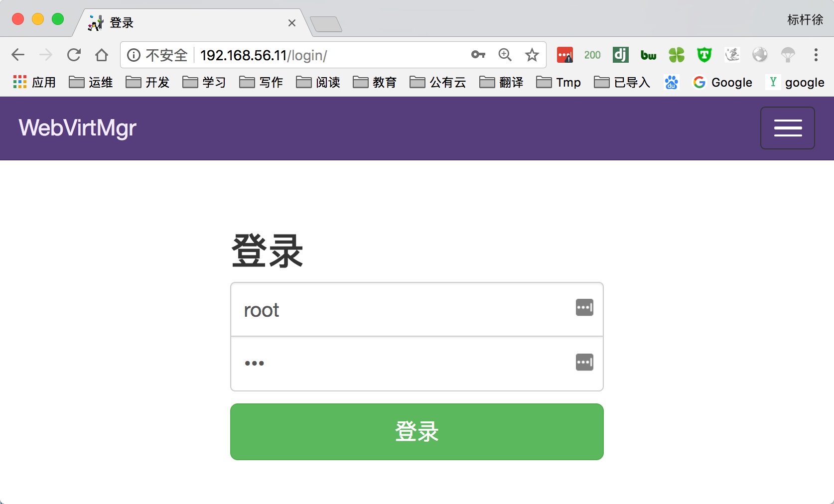Click the 200 status extension icon
Viewport: 834px width, 504px height.
(x=592, y=55)
